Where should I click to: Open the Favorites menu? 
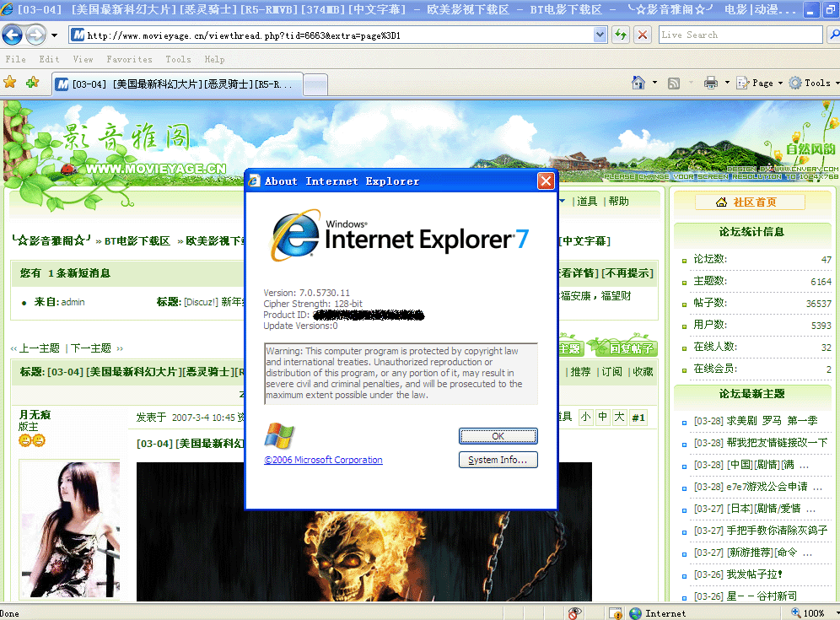click(129, 60)
